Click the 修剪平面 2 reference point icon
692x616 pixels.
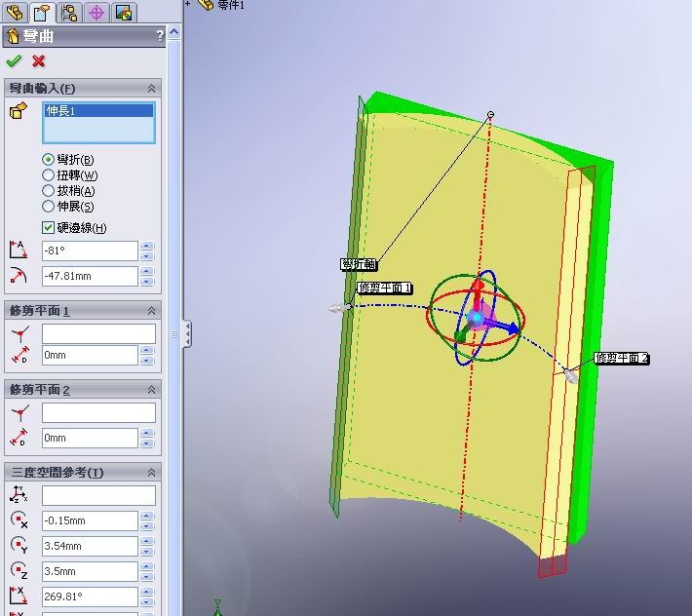point(19,413)
